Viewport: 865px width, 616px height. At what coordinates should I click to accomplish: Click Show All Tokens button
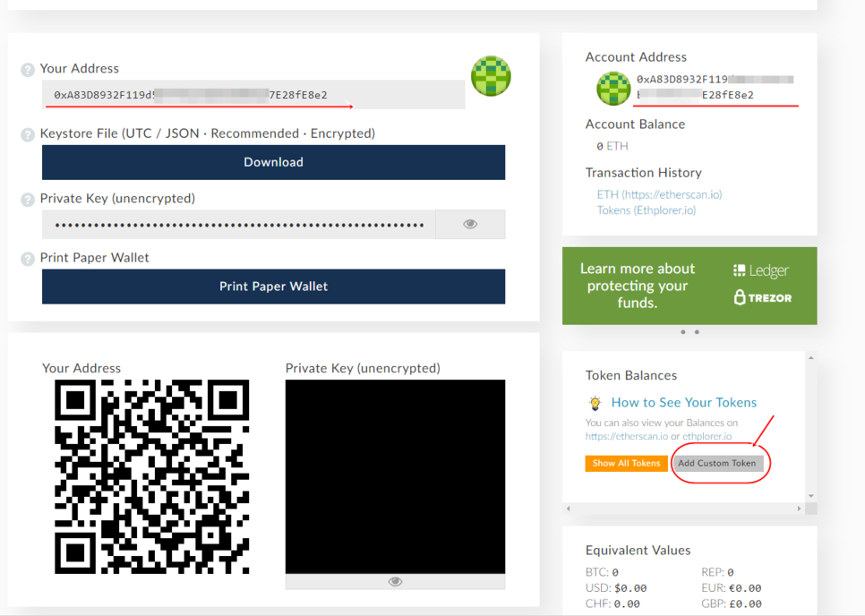pos(626,463)
